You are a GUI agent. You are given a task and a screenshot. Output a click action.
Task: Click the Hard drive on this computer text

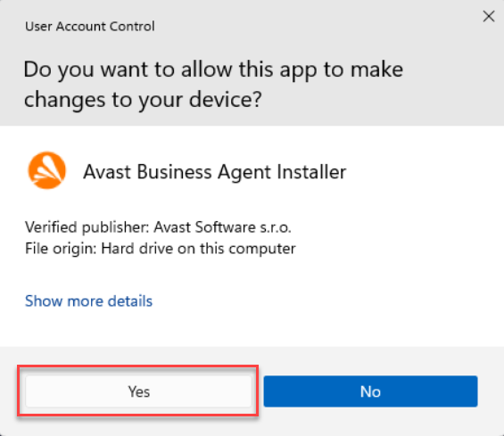[198, 249]
